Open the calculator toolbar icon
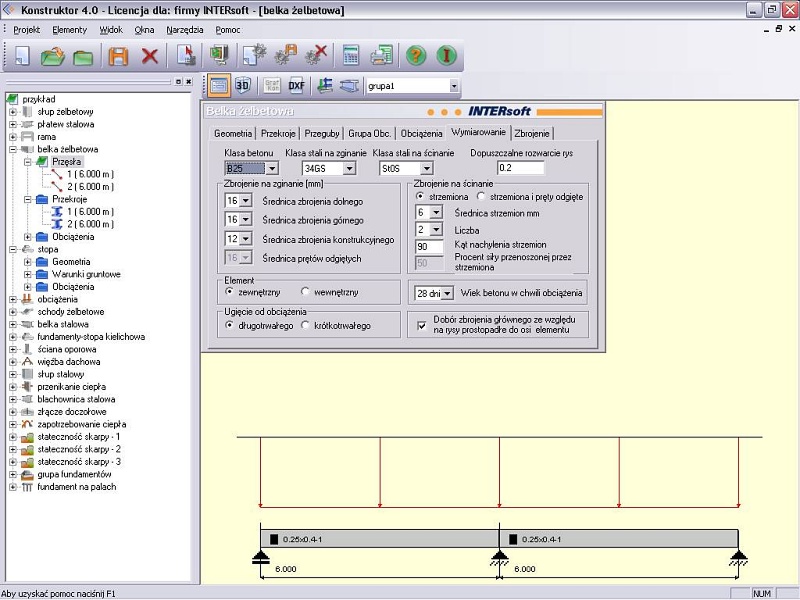The width and height of the screenshot is (800, 600). coord(351,56)
